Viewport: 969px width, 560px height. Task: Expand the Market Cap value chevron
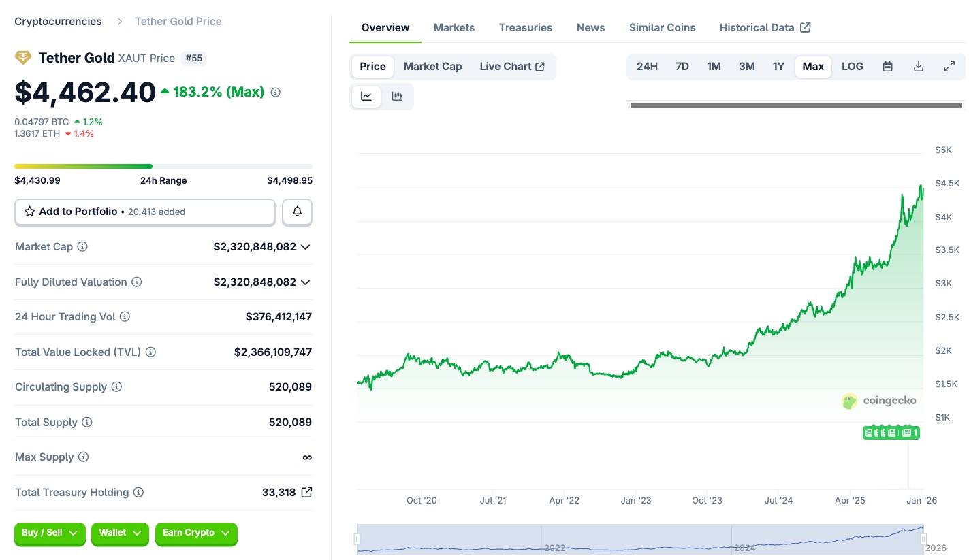click(x=306, y=247)
